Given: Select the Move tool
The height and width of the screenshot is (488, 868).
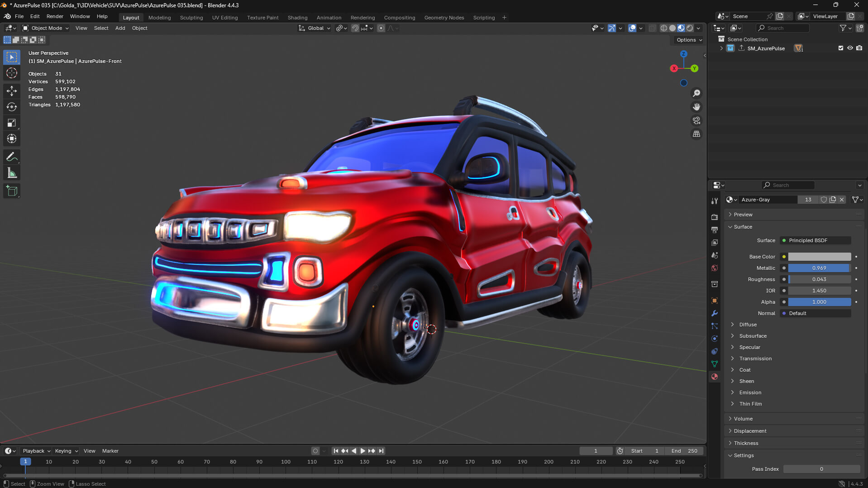Looking at the screenshot, I should [11, 91].
